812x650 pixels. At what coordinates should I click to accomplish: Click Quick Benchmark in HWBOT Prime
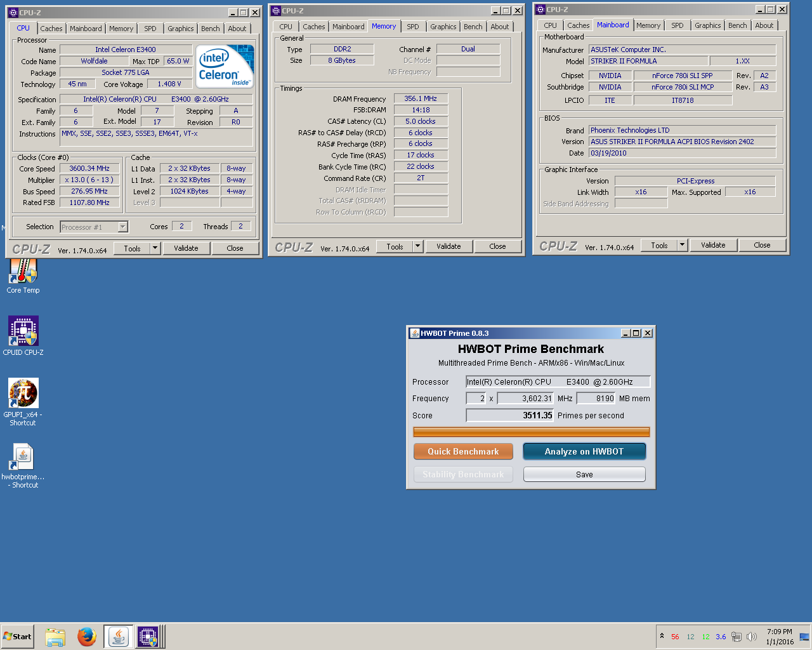pos(463,451)
